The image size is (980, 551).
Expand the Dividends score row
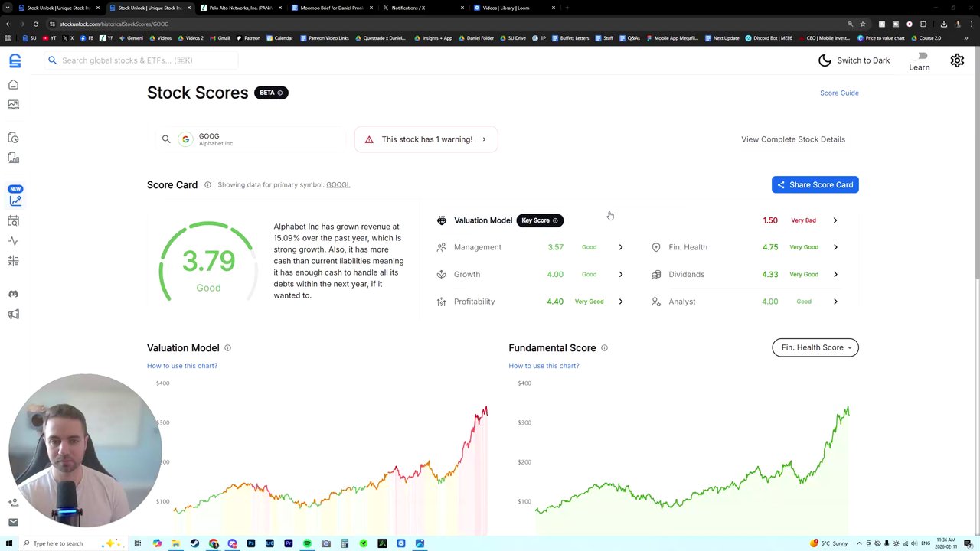pos(835,274)
